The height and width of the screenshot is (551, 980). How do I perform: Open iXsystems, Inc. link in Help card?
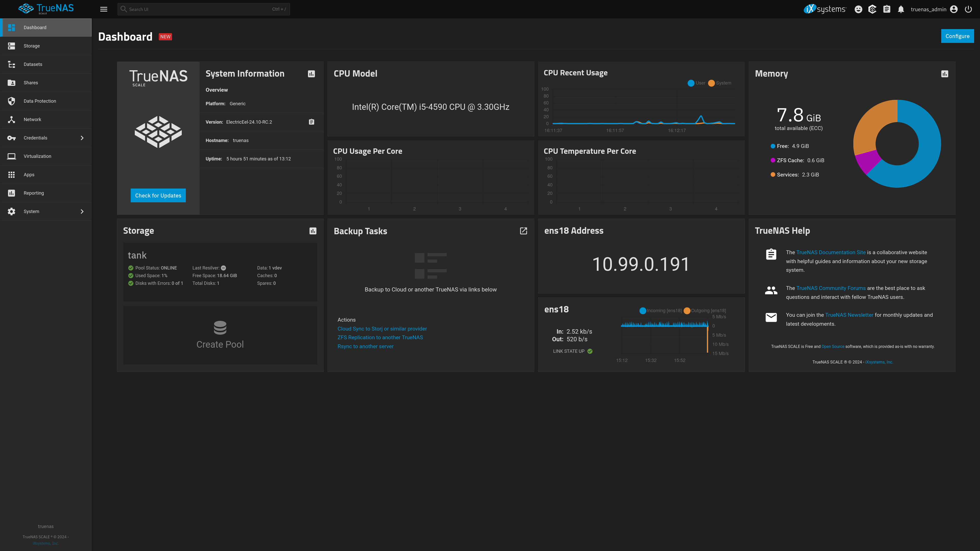[x=879, y=362]
